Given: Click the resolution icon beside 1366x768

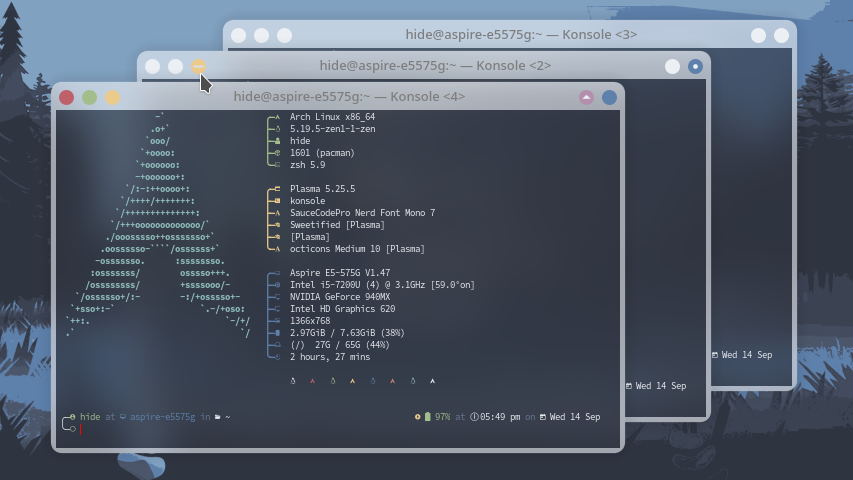Looking at the screenshot, I should 277,321.
